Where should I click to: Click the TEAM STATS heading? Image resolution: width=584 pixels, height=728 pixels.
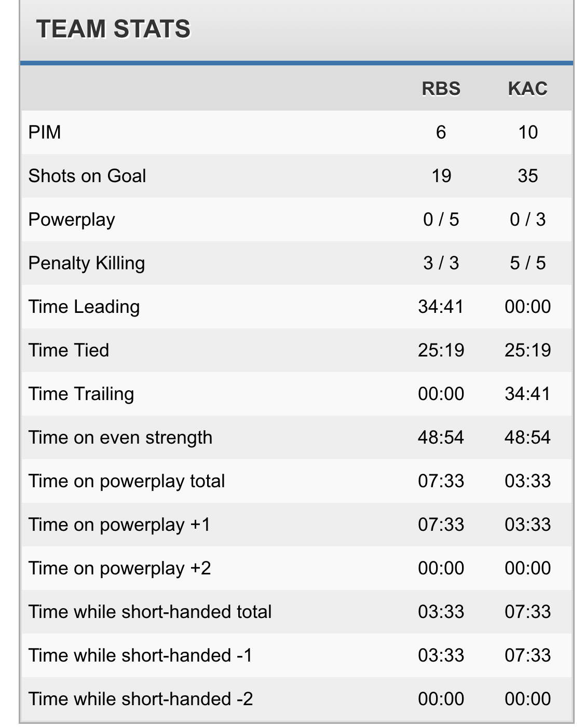coord(113,29)
